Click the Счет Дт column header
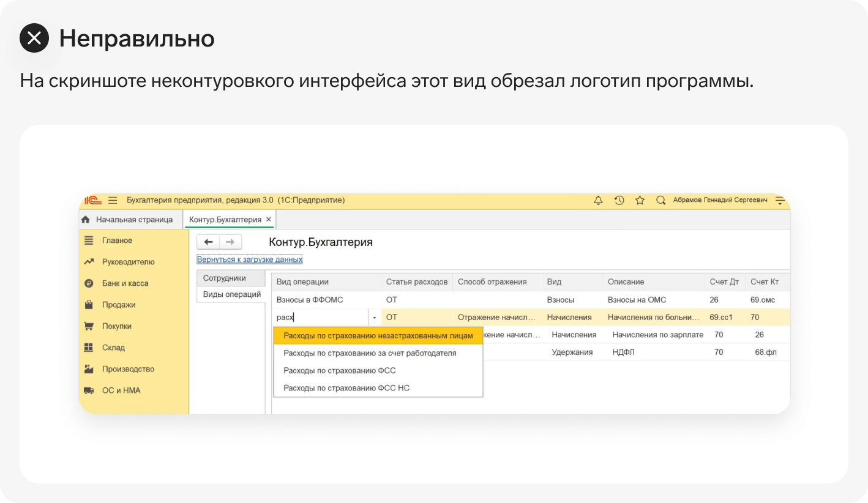The image size is (868, 503). pos(725,282)
